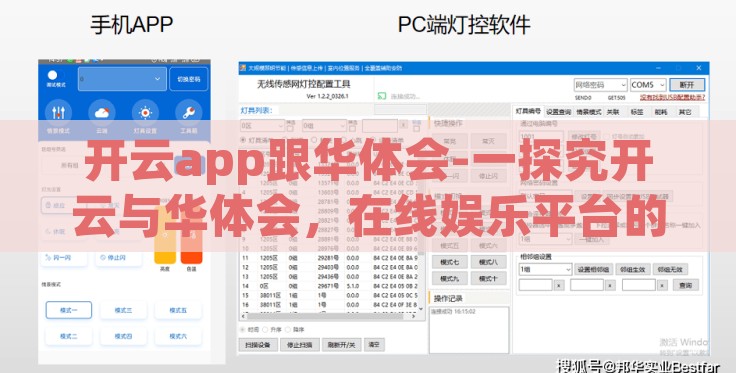Click the 设置相邻组 button
736x373 pixels.
pyautogui.click(x=593, y=269)
